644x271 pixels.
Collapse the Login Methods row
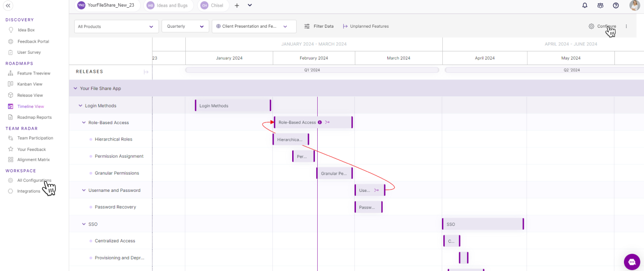click(x=81, y=105)
